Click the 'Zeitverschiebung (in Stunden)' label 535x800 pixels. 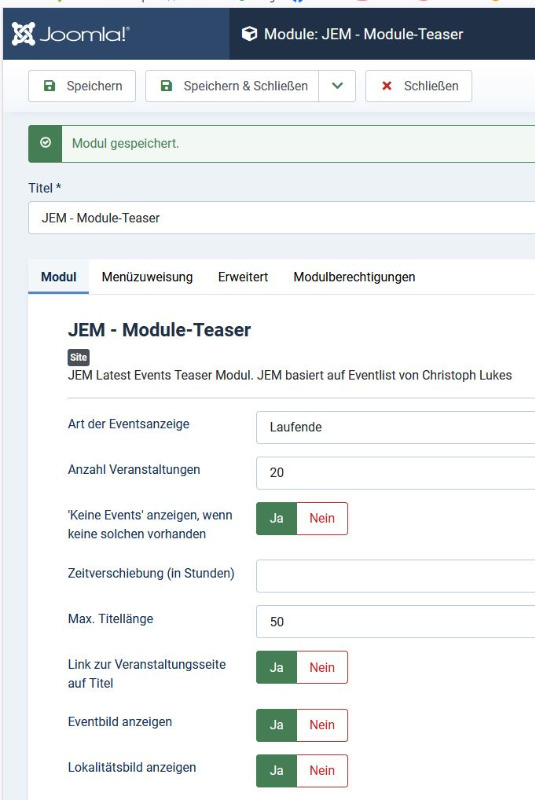151,573
